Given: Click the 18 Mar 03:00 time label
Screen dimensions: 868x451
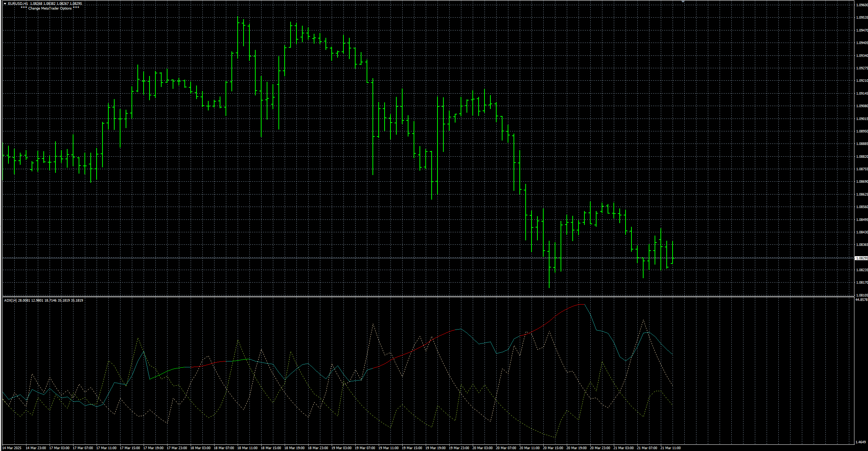Looking at the screenshot, I should [x=200, y=448].
